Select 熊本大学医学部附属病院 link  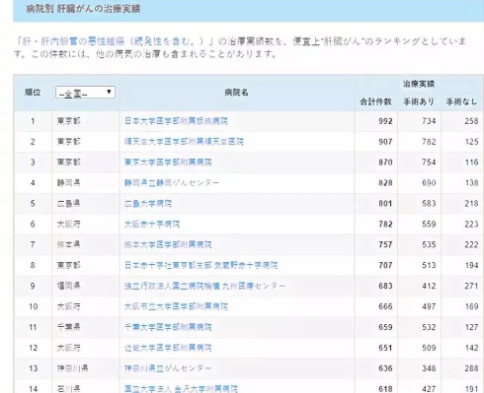[168, 245]
